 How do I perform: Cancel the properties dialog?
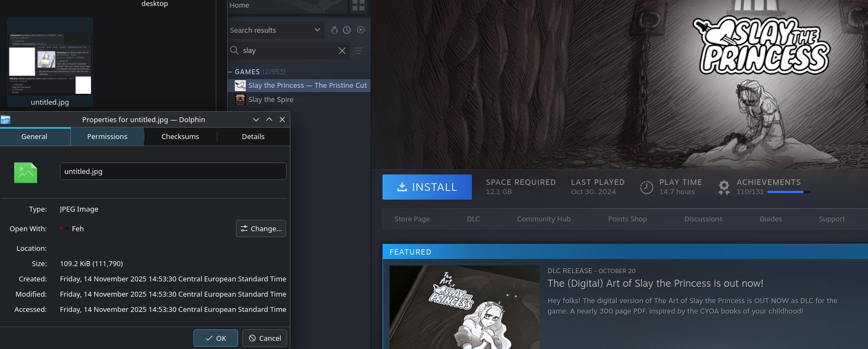pyautogui.click(x=265, y=338)
